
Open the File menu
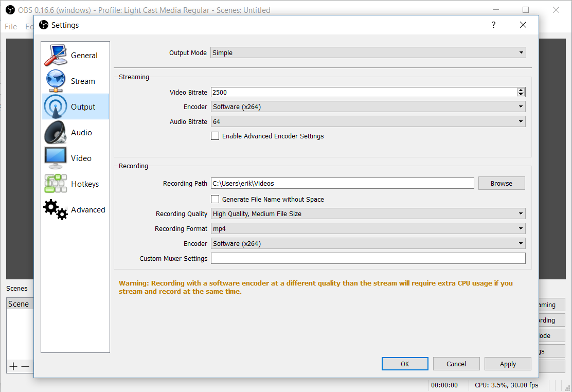10,27
